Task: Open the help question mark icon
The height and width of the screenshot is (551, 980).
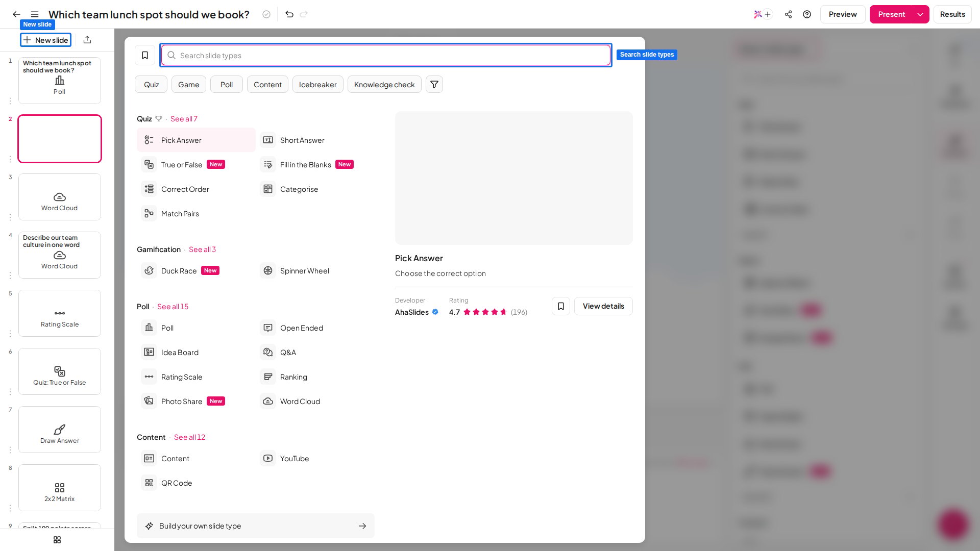Action: point(807,14)
